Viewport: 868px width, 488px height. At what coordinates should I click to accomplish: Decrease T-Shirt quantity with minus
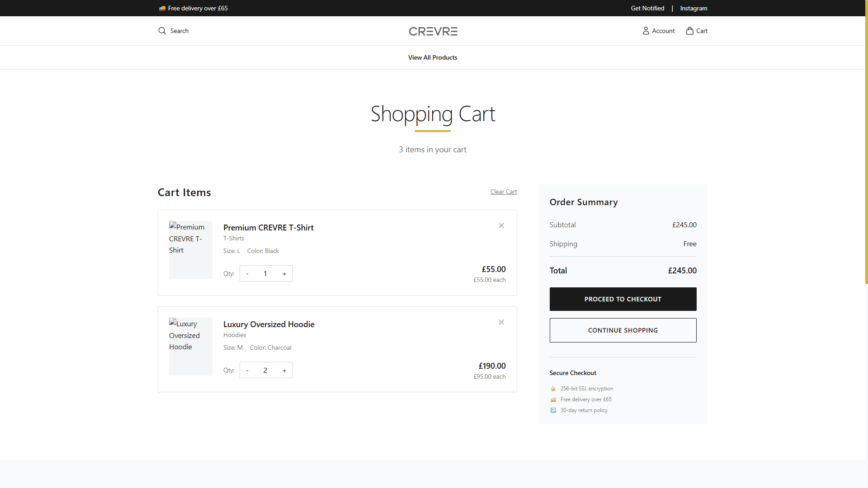pos(247,274)
